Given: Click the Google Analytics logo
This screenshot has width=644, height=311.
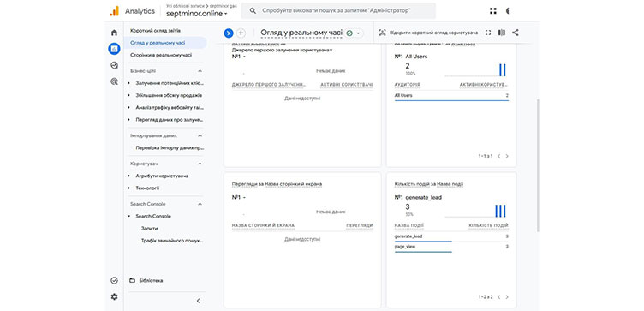Looking at the screenshot, I should click(x=114, y=11).
